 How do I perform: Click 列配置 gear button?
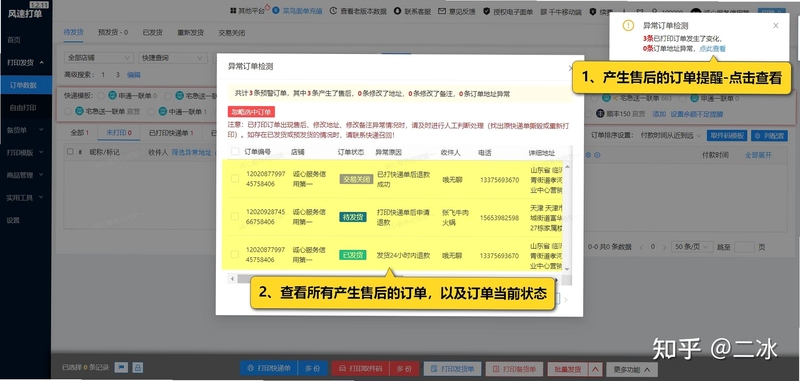coord(769,135)
